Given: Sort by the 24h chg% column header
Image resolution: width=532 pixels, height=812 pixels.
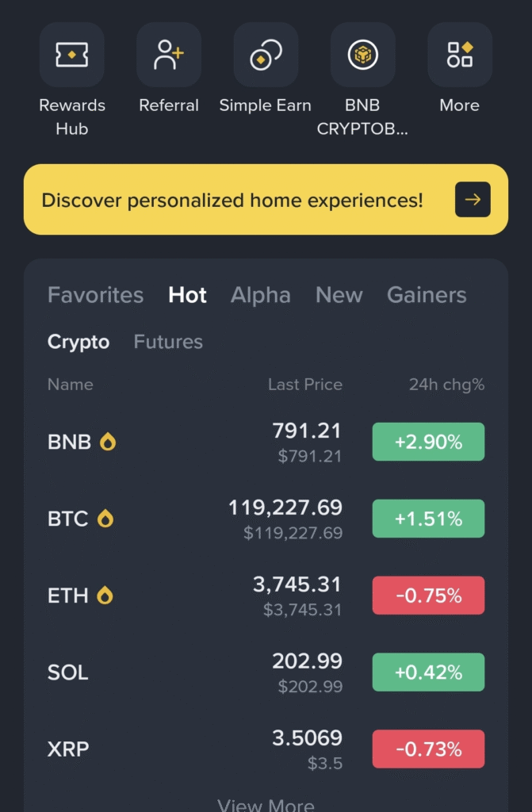Looking at the screenshot, I should [x=446, y=385].
